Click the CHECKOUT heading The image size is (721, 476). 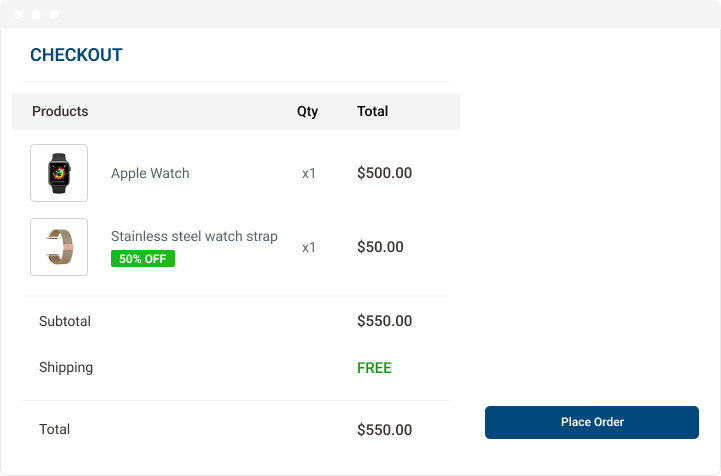76,55
